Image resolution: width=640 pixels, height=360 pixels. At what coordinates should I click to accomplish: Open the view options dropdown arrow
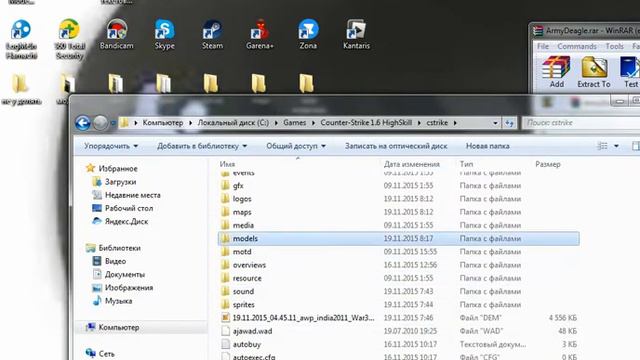coord(616,146)
